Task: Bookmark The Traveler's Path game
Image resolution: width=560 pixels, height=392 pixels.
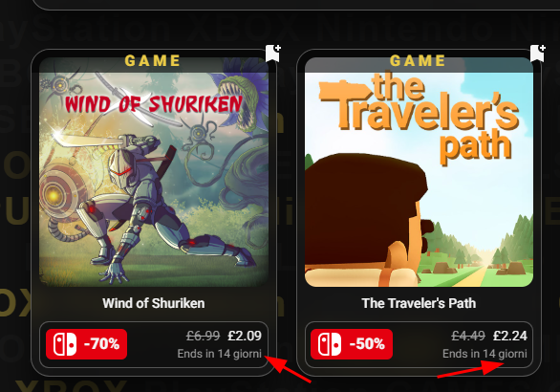Action: click(x=538, y=54)
